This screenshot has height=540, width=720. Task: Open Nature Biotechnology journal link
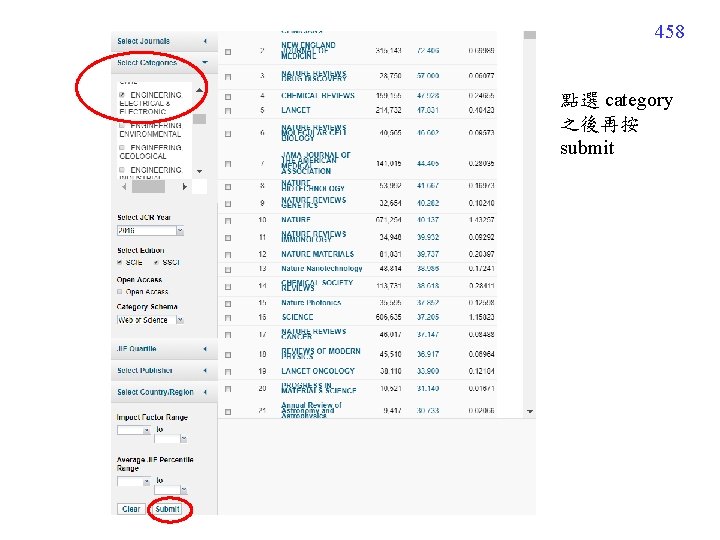point(313,186)
